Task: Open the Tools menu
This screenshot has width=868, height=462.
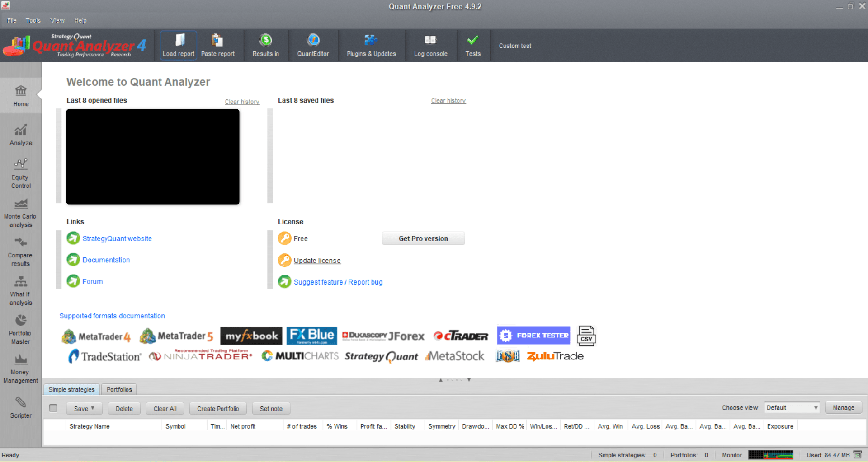Action: 33,20
